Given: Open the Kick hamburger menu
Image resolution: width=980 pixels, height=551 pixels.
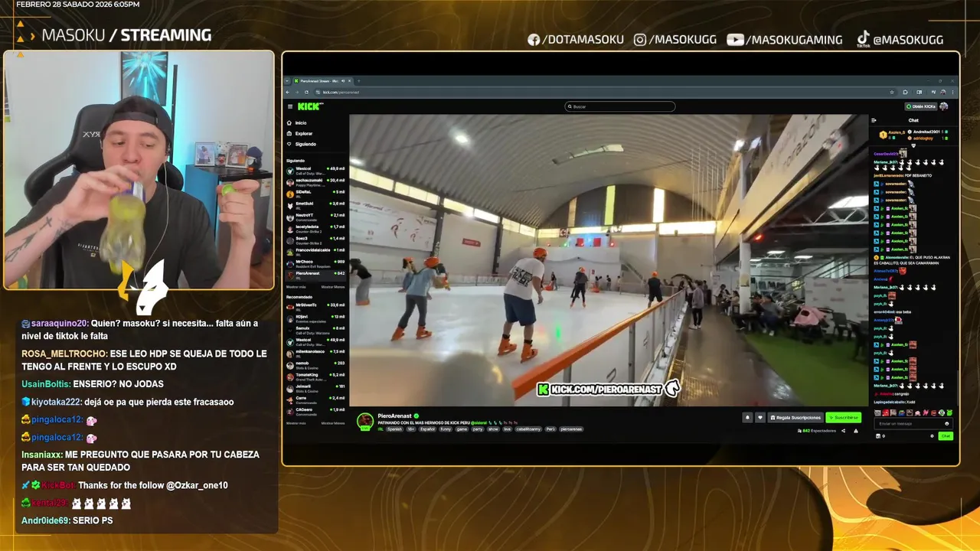Looking at the screenshot, I should pos(290,106).
